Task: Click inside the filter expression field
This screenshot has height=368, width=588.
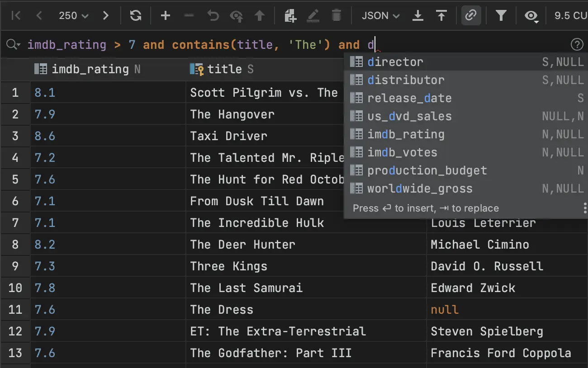Action: (294, 45)
